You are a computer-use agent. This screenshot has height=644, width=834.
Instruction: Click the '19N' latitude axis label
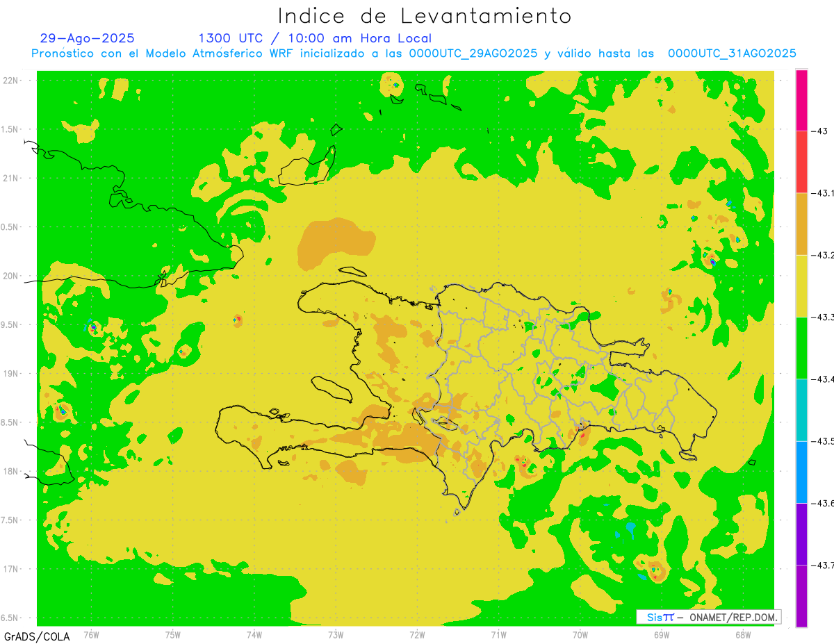pos(10,374)
